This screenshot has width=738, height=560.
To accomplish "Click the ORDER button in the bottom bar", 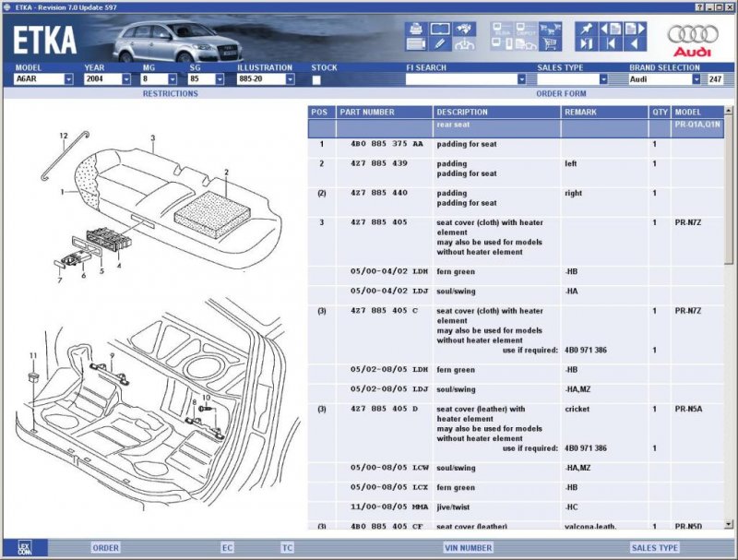I will click(x=106, y=548).
